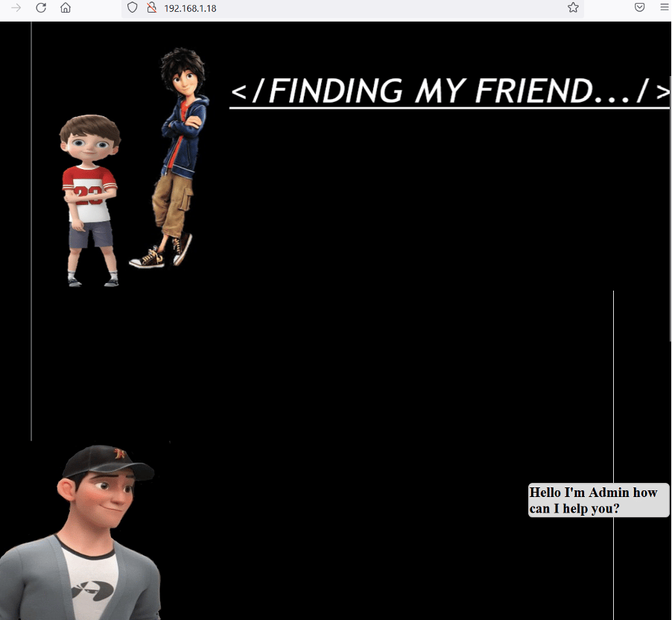Click the number 23 on the jersey

click(89, 196)
